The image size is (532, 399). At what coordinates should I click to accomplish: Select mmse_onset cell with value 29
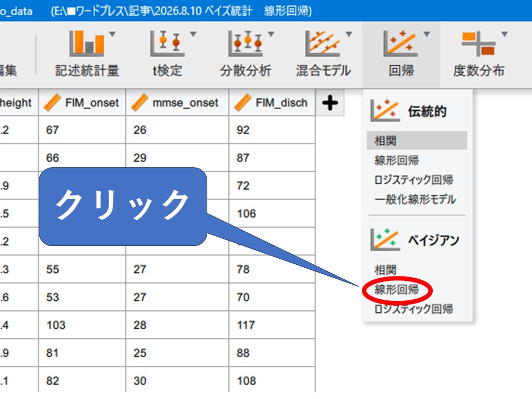[x=177, y=158]
